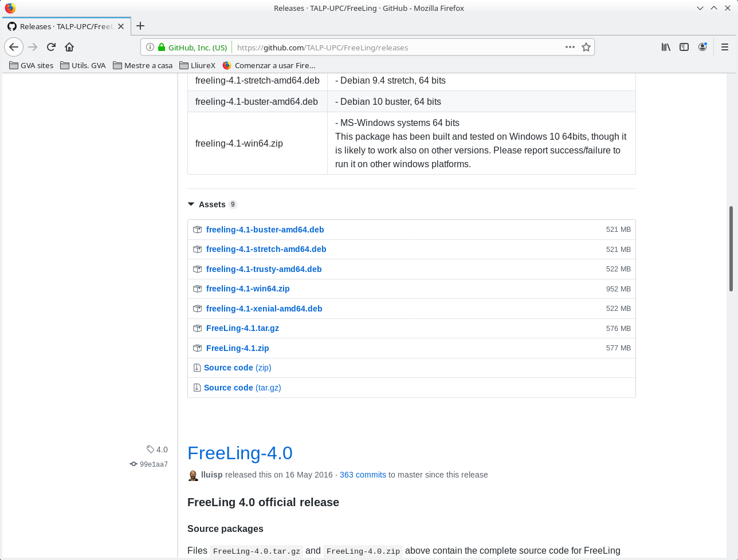Screen dimensions: 738x560
Task: Click package icon beside freeling-4.1-win64.zip
Action: [x=197, y=289]
